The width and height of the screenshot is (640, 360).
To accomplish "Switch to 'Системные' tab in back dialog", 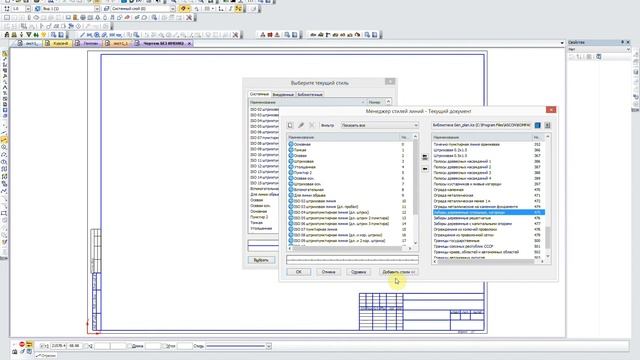I will point(260,94).
